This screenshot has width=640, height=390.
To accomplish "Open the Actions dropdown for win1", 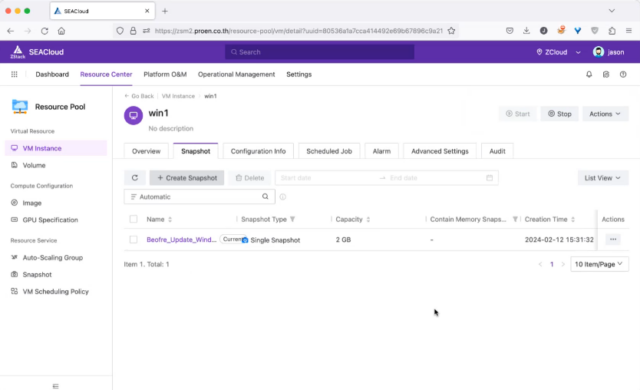I will [605, 114].
